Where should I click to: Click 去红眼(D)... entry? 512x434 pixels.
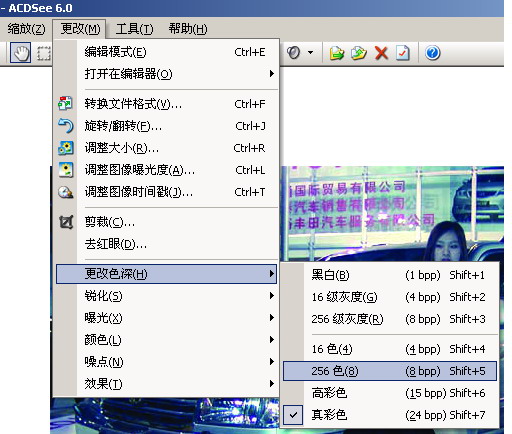pyautogui.click(x=167, y=244)
